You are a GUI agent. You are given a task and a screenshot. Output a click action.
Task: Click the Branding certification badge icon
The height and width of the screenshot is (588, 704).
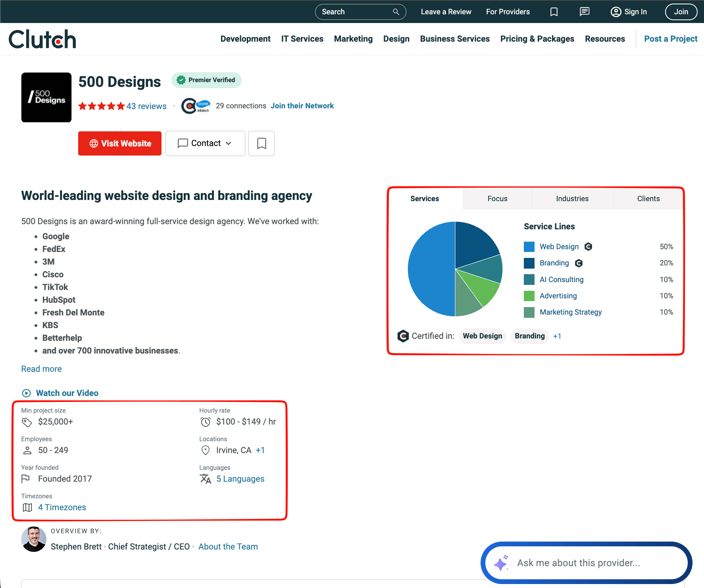[x=579, y=263]
